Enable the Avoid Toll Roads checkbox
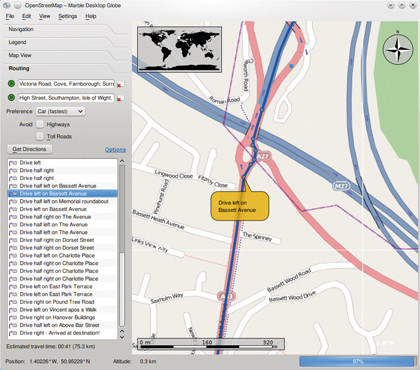The image size is (420, 370). point(40,136)
